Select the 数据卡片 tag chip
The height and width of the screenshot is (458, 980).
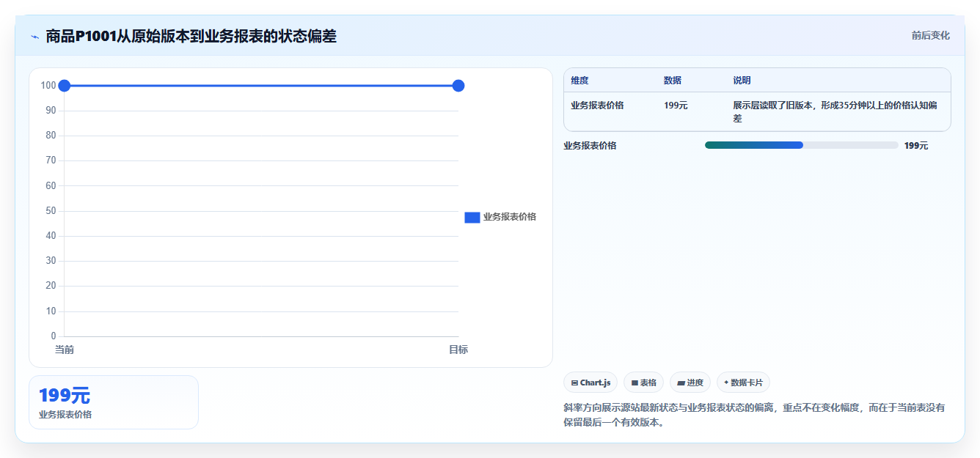pyautogui.click(x=743, y=383)
